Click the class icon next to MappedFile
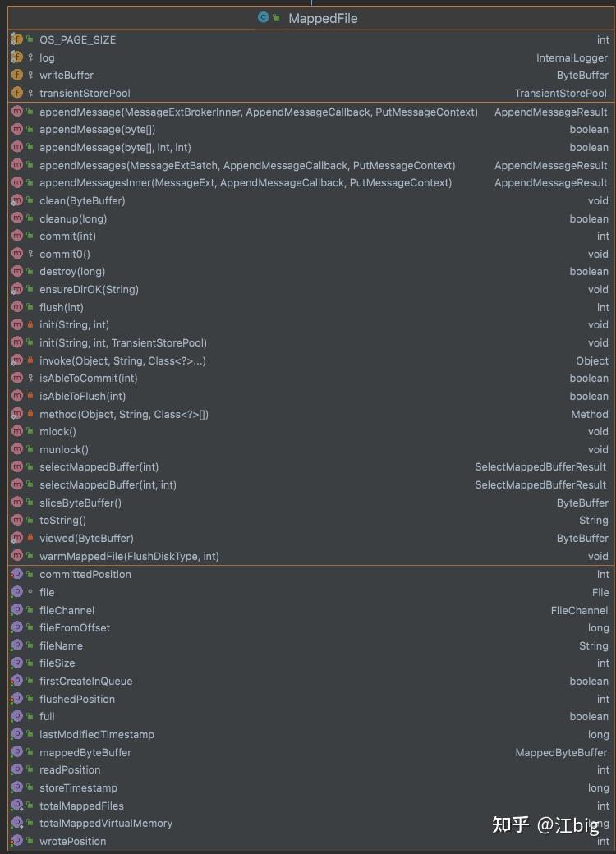 pyautogui.click(x=264, y=17)
